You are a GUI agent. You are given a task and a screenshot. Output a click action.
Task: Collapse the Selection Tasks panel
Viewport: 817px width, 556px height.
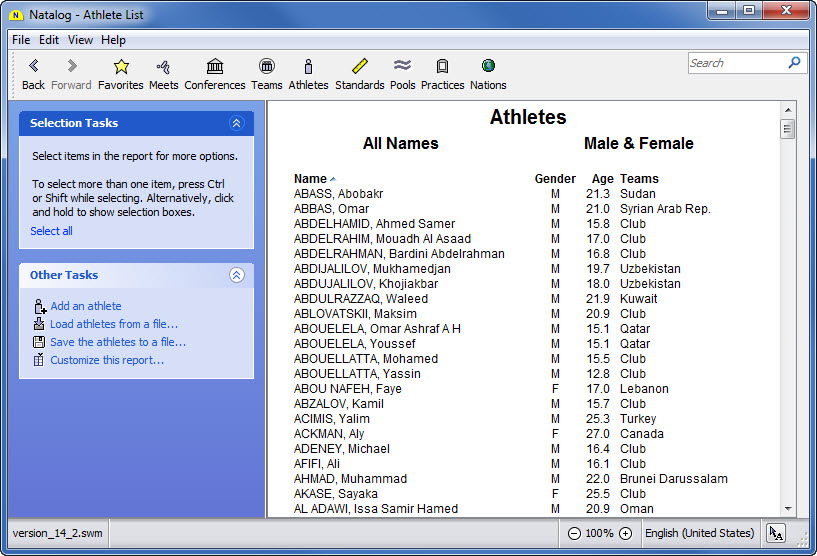point(237,123)
